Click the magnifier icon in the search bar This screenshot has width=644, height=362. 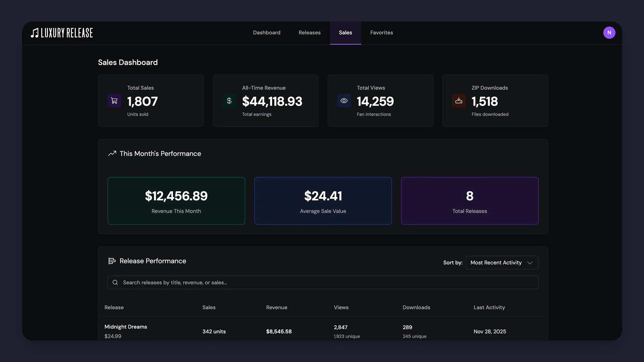point(115,282)
